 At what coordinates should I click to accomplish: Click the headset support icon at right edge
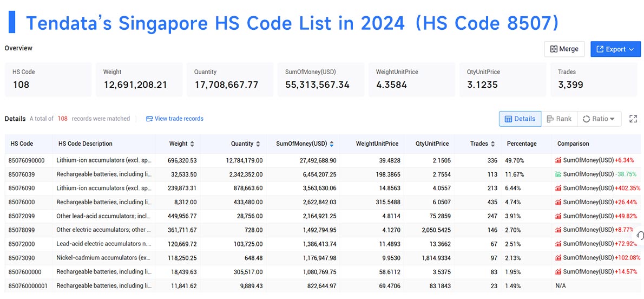(x=640, y=236)
